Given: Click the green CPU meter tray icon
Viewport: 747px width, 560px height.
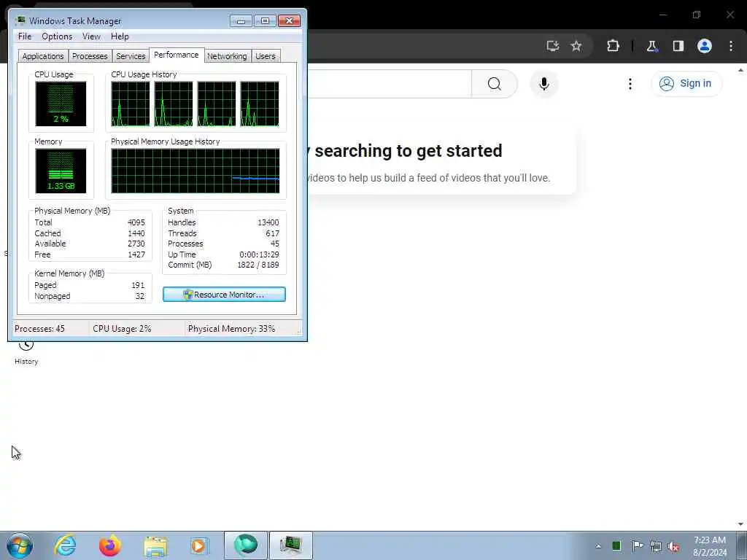Looking at the screenshot, I should (616, 545).
